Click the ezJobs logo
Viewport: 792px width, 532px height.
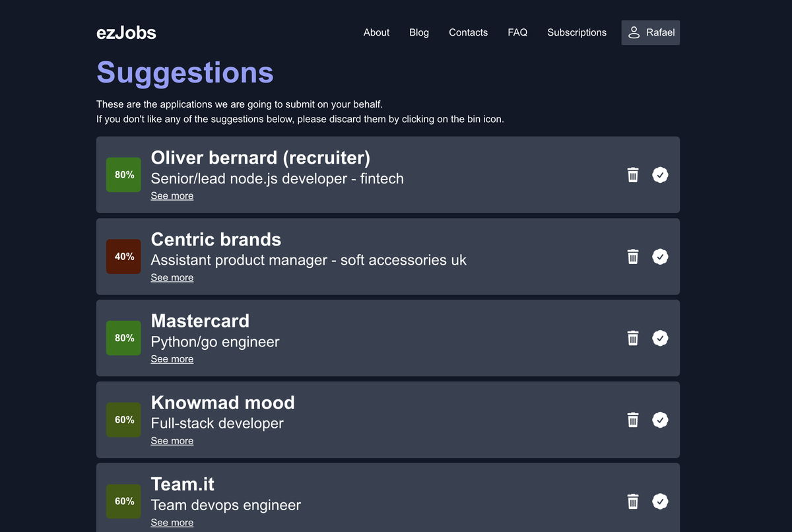coord(126,32)
